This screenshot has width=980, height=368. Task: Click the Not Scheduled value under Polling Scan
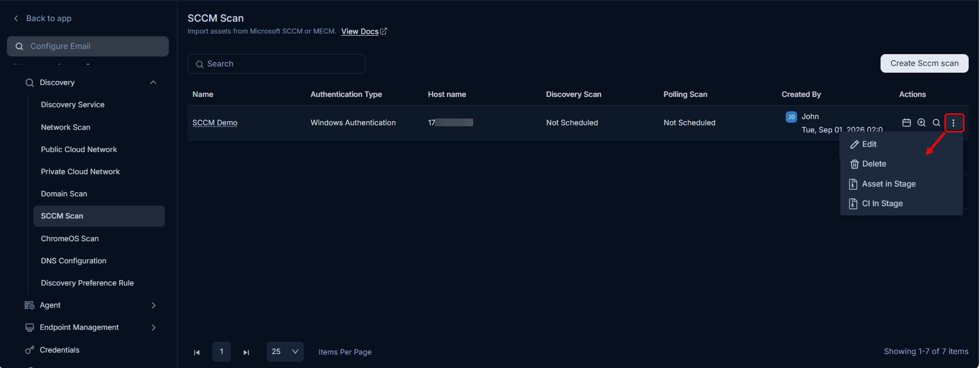point(689,123)
